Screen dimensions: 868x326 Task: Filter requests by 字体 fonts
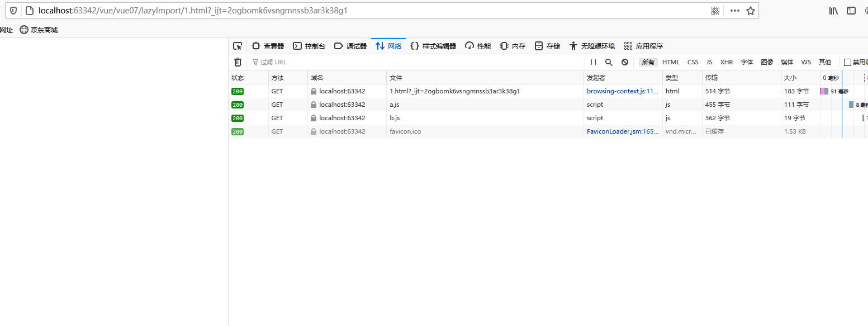[x=747, y=62]
